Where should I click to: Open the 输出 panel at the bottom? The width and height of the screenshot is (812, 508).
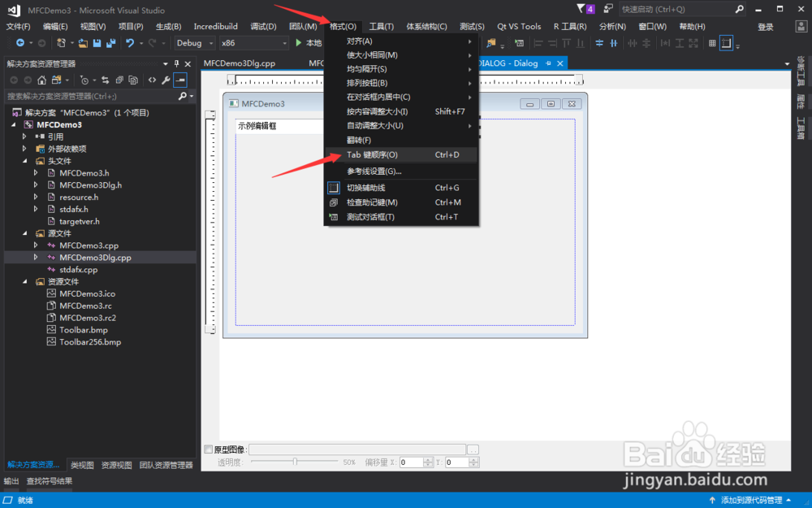point(11,481)
